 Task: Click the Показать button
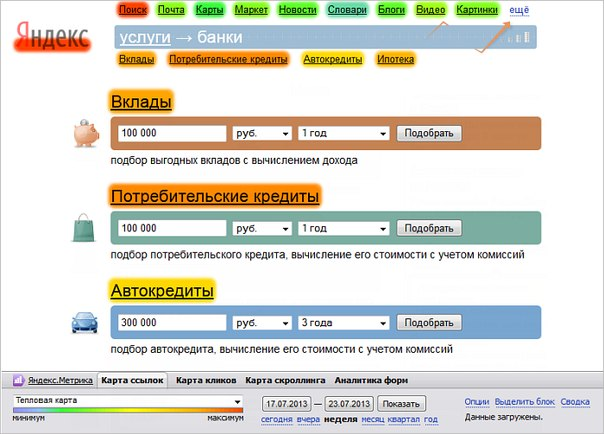401,404
